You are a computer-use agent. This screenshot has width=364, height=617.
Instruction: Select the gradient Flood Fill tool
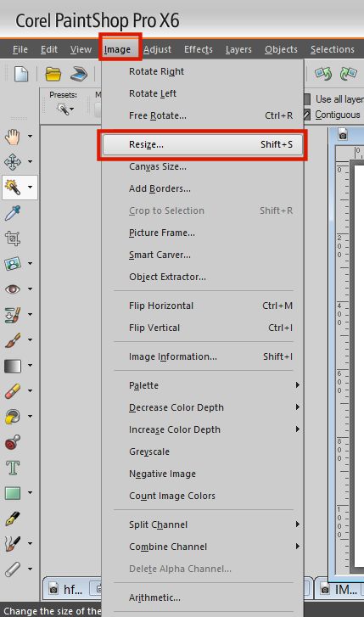pyautogui.click(x=13, y=366)
